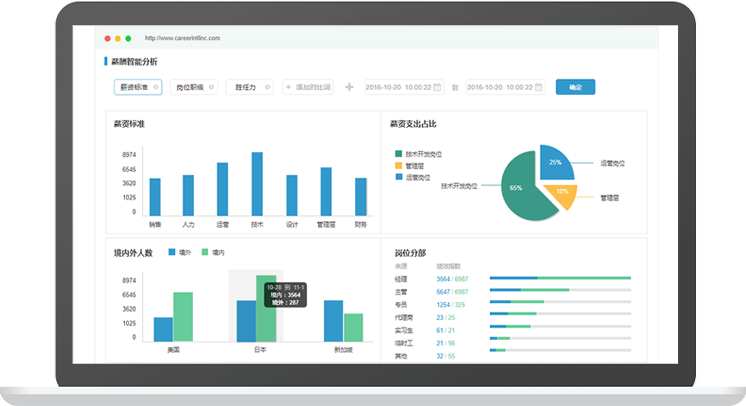Click the green window dot in browser bar
Viewport: 746px width, 406px height.
[128, 38]
